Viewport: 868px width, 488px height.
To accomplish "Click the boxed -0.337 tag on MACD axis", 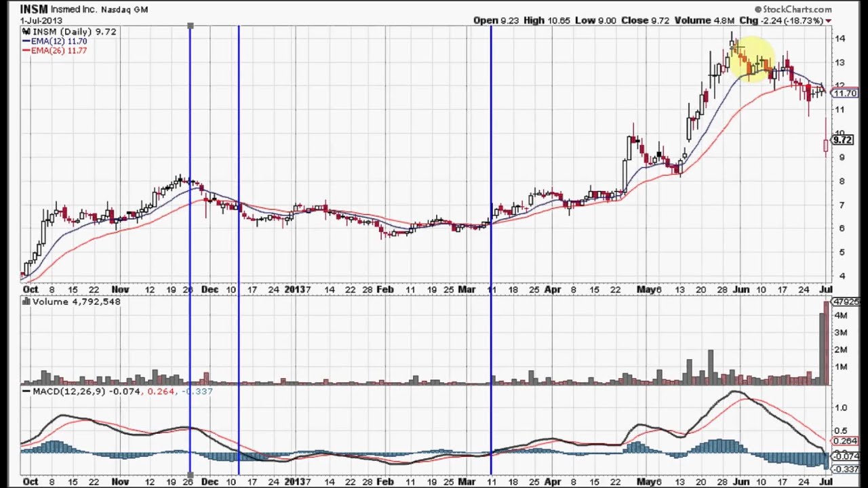I will tap(844, 469).
